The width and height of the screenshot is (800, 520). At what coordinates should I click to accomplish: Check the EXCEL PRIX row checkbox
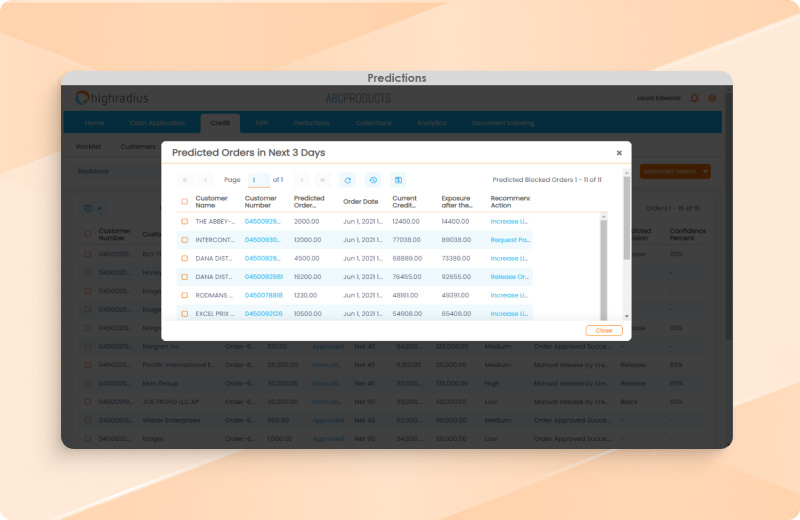click(x=185, y=313)
